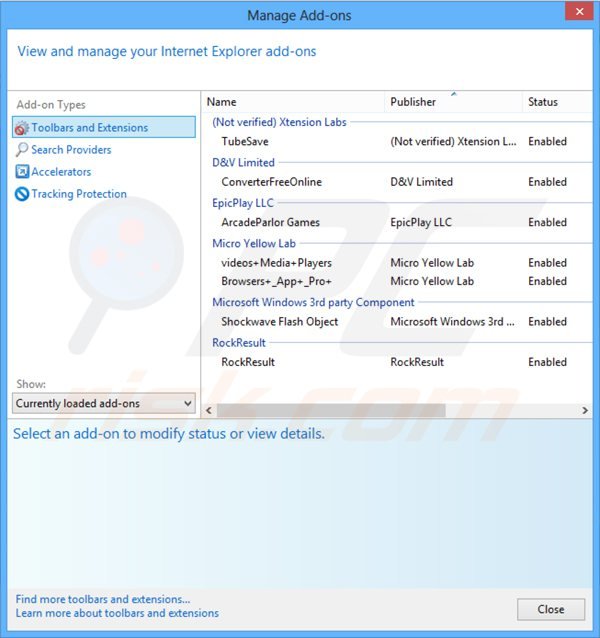Click Enabled status of TubeSave
Viewport: 600px width, 638px height.
click(x=547, y=142)
